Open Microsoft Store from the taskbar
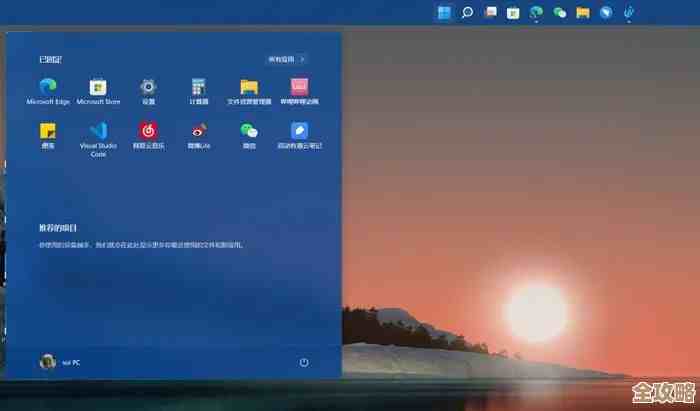Image resolution: width=700 pixels, height=411 pixels. [513, 13]
